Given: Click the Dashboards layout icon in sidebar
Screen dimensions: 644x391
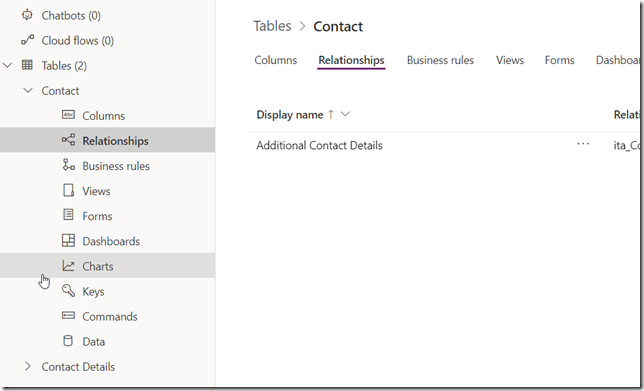Looking at the screenshot, I should [x=68, y=240].
